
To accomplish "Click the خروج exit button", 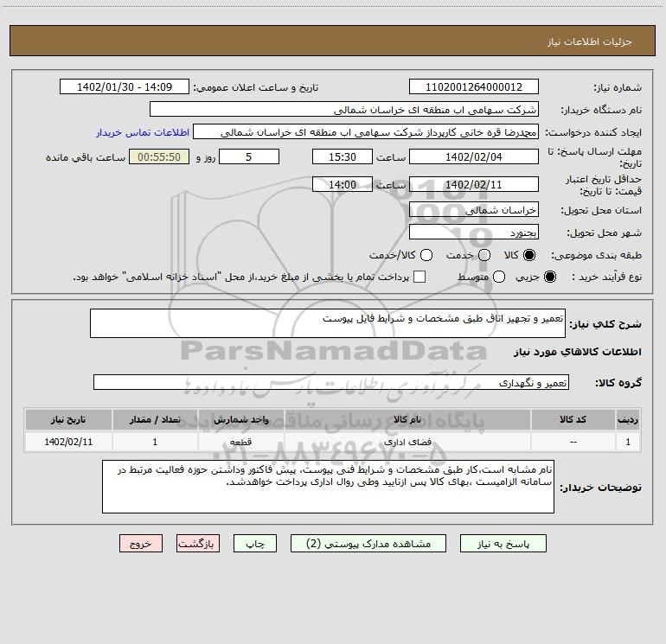I will (x=141, y=544).
